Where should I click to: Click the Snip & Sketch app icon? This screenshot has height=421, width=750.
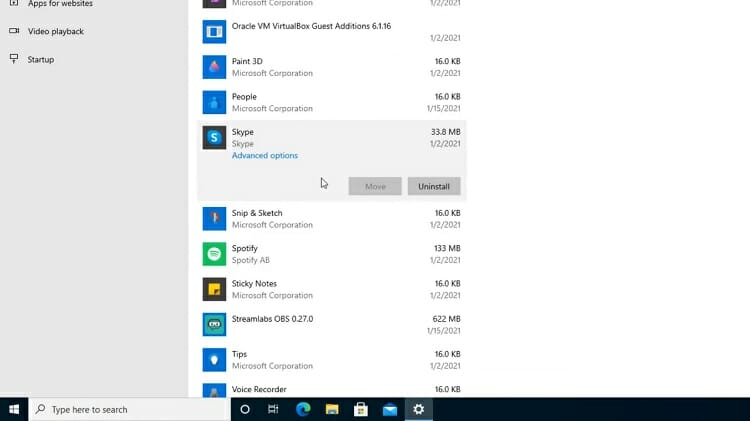[x=214, y=219]
